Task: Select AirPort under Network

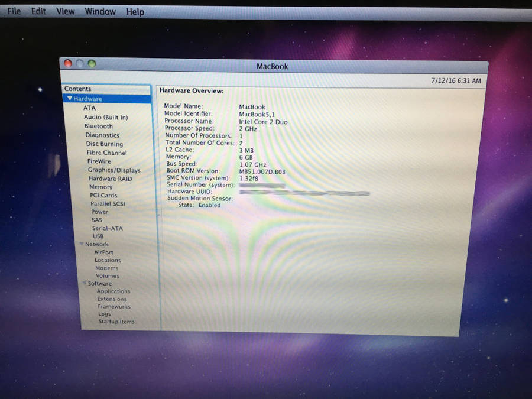Action: (103, 252)
